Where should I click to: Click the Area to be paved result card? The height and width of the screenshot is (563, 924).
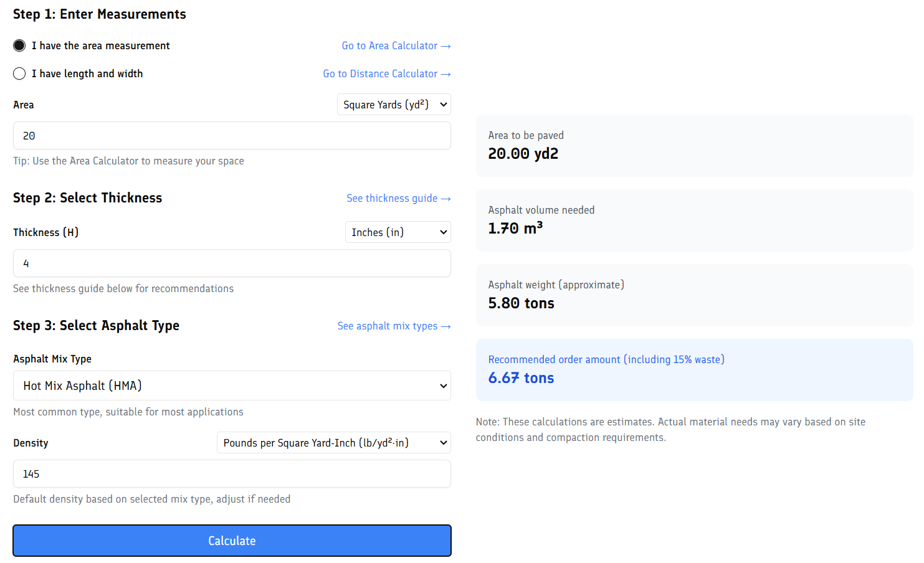coord(694,146)
